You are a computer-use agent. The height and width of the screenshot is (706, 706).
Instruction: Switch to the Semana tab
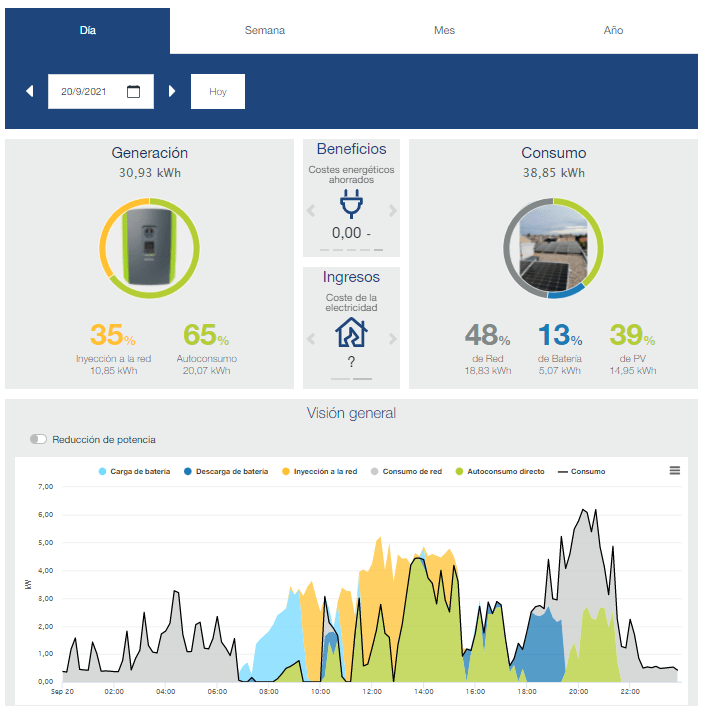point(265,30)
